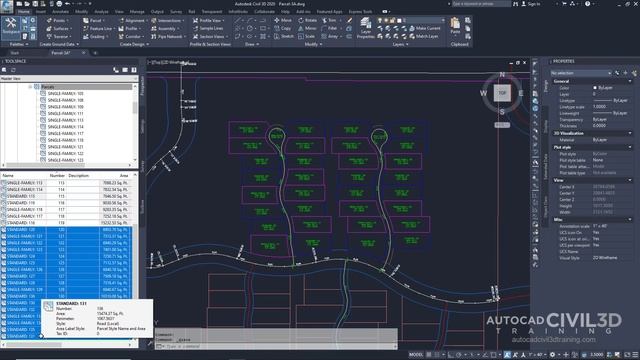Click the Paste button

click(x=455, y=26)
